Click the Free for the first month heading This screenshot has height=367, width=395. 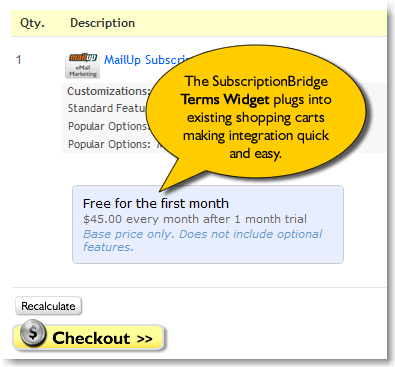point(156,203)
